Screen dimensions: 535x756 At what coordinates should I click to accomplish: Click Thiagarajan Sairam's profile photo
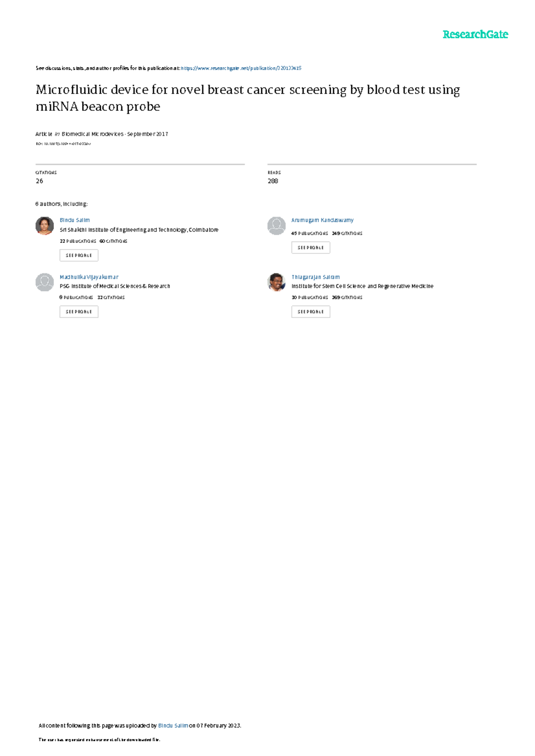click(x=276, y=282)
